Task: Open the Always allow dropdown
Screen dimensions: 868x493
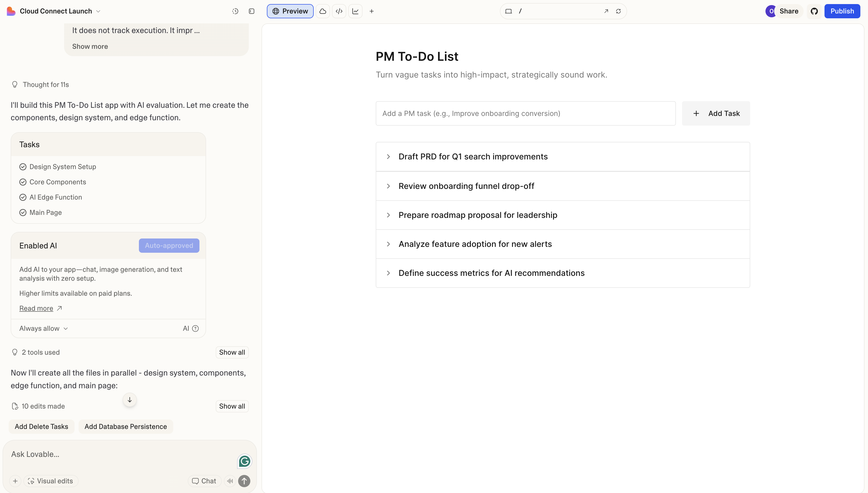Action: point(44,328)
